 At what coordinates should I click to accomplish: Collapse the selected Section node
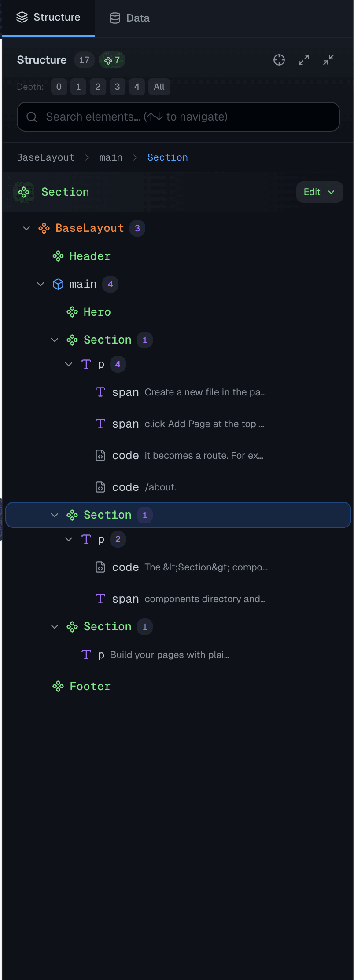(x=55, y=515)
